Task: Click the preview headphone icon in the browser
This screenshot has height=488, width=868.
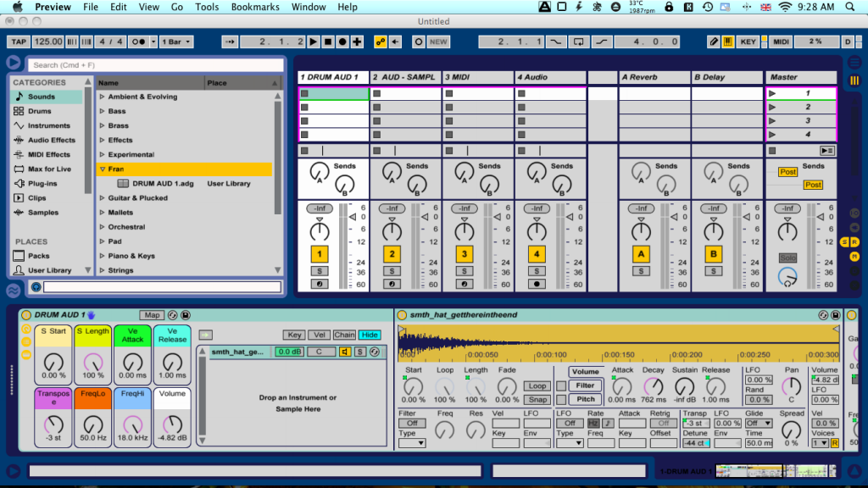Action: click(x=36, y=286)
